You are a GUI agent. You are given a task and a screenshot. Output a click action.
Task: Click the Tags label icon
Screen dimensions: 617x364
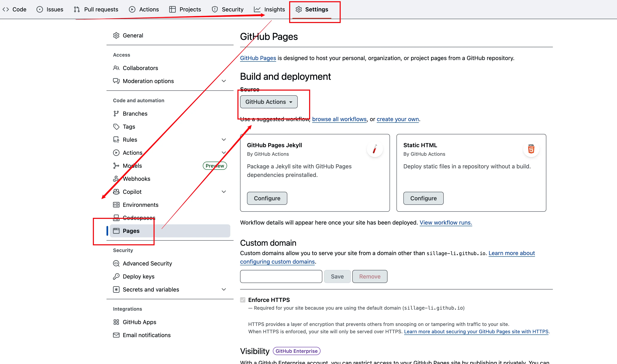click(x=116, y=127)
